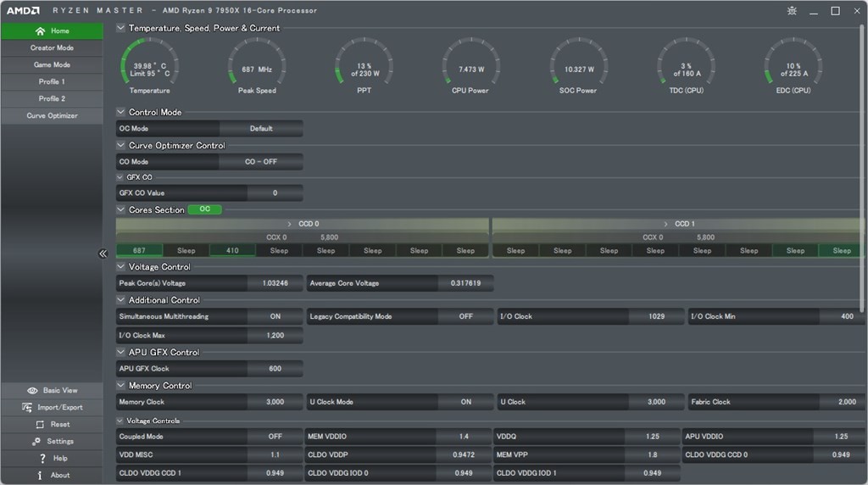Click the Import/Export icon
Viewport: 868px width, 485px height.
(x=27, y=408)
